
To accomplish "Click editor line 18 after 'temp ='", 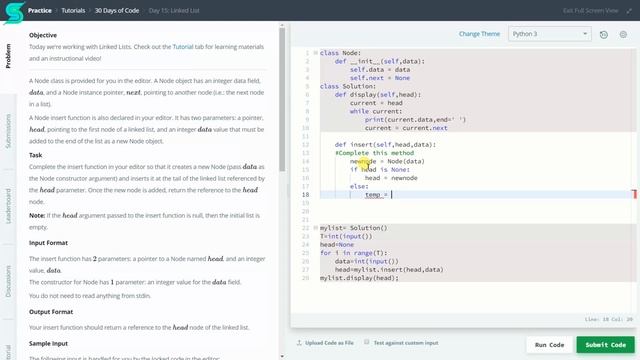I will pyautogui.click(x=392, y=195).
